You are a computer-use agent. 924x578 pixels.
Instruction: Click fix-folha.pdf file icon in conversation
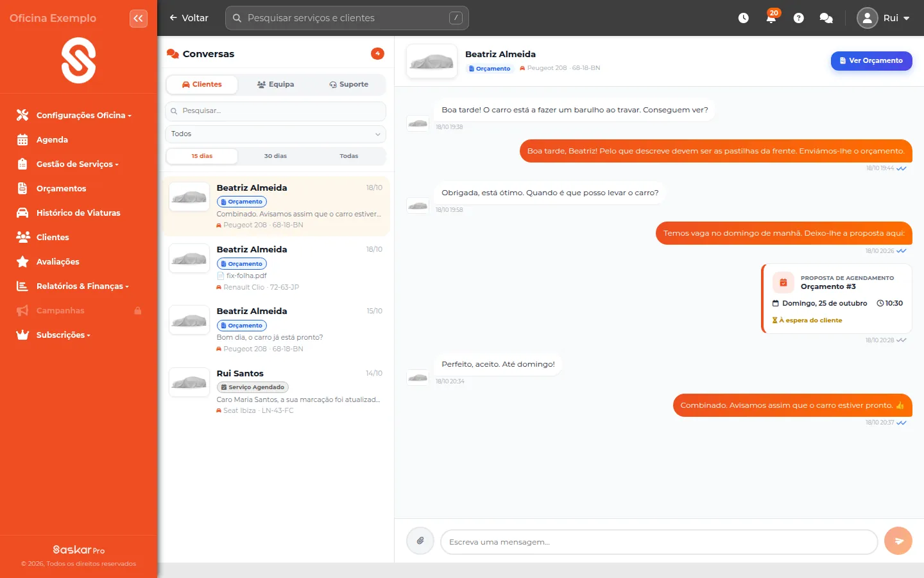[220, 276]
